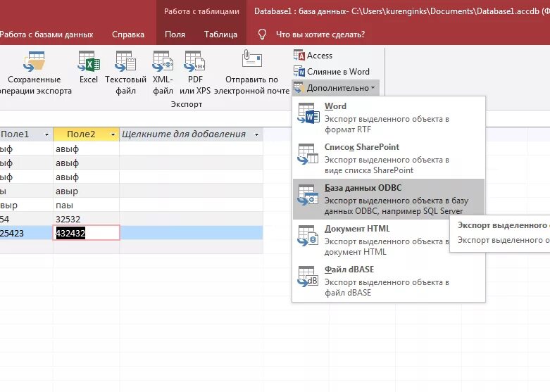Click dBASE file icon in menu
This screenshot has height=392, width=550.
point(308,277)
